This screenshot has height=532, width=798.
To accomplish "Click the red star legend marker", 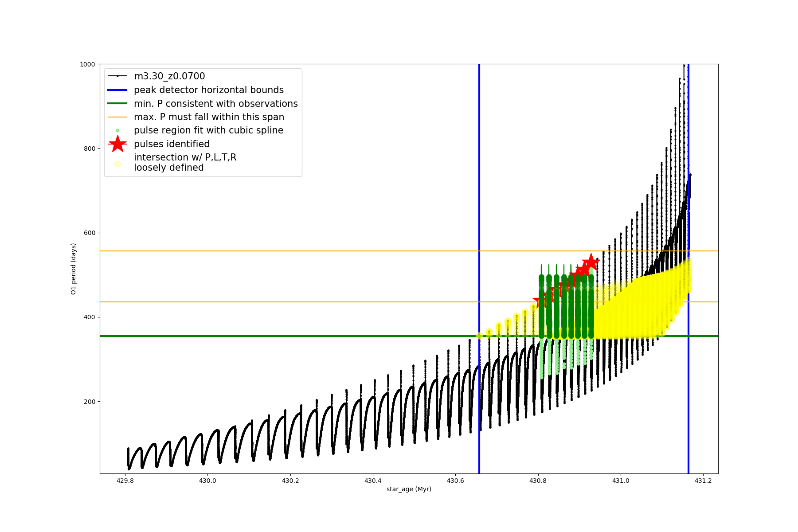I will [117, 144].
